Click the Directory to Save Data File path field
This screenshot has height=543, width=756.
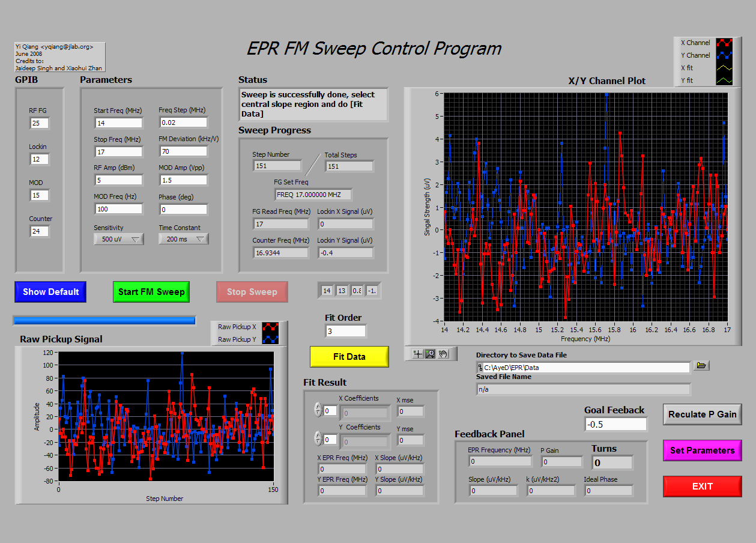tap(584, 368)
